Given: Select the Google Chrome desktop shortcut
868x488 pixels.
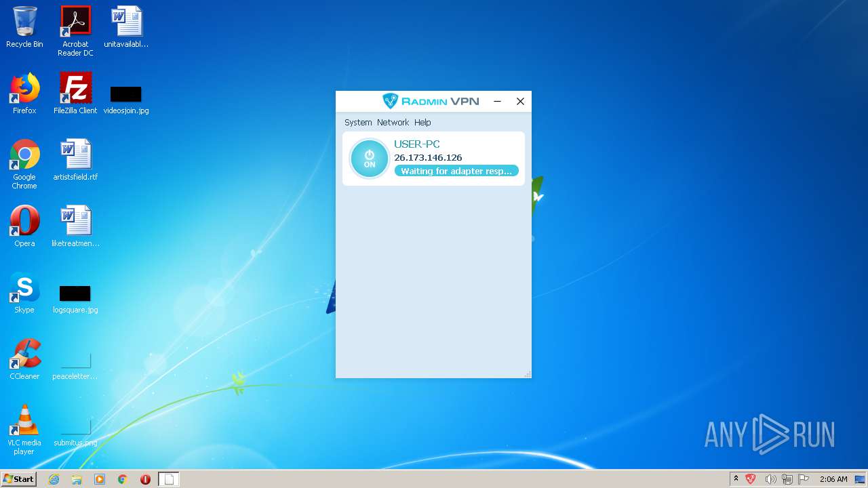Looking at the screenshot, I should click(24, 164).
